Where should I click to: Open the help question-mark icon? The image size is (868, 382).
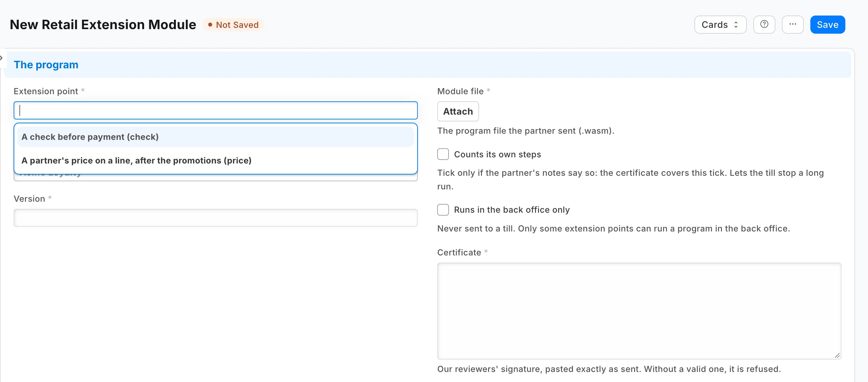tap(764, 25)
